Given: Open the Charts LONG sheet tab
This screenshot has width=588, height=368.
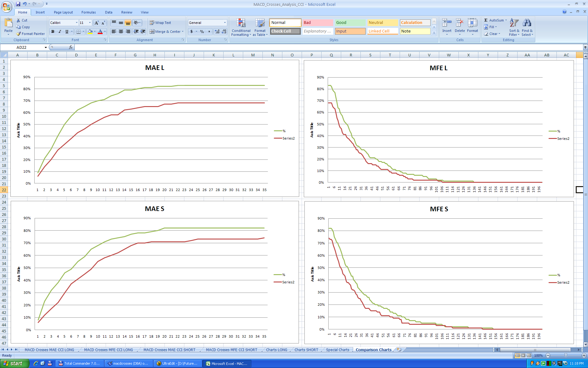Looking at the screenshot, I should click(277, 350).
